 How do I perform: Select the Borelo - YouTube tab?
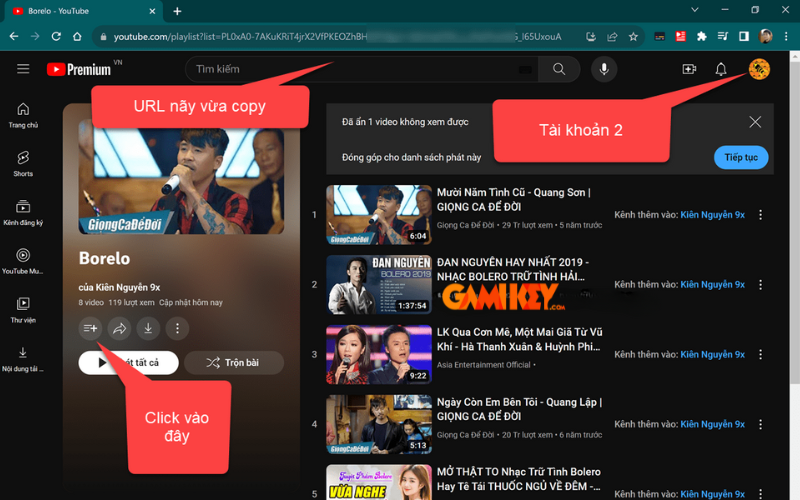(x=84, y=12)
